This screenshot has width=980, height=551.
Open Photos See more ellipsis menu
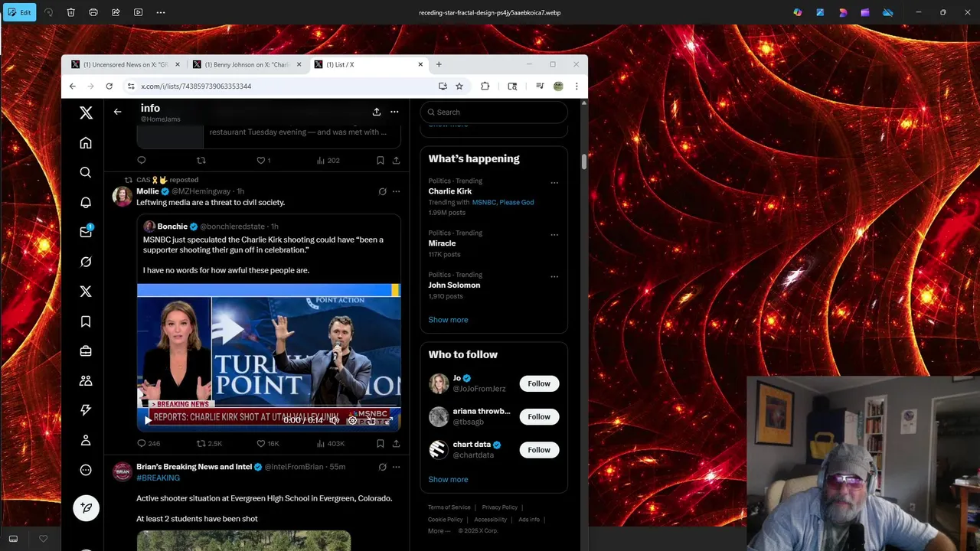[x=161, y=12]
